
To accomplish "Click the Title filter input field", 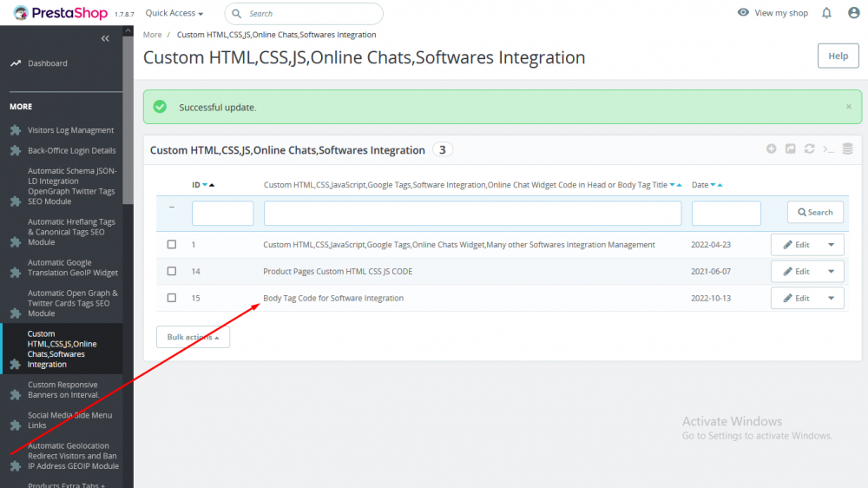I will [x=472, y=214].
